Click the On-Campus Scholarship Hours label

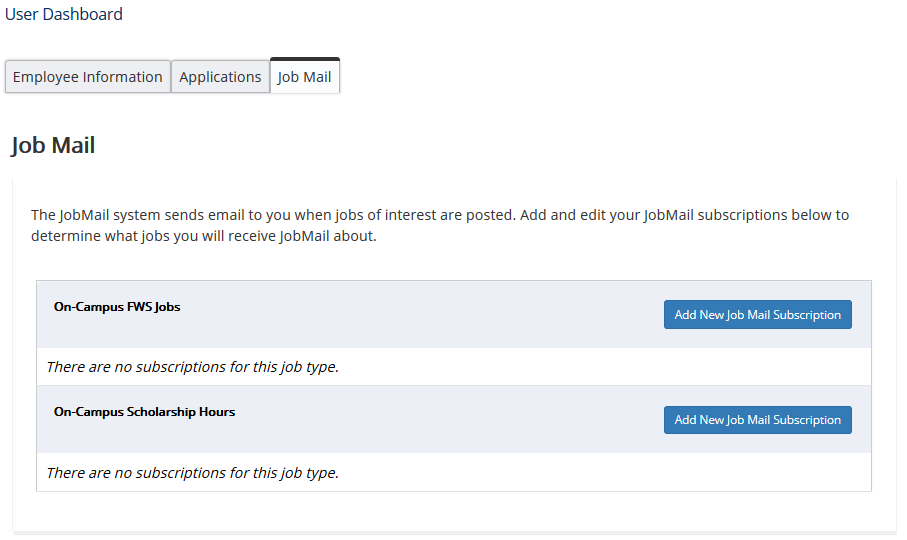point(144,412)
